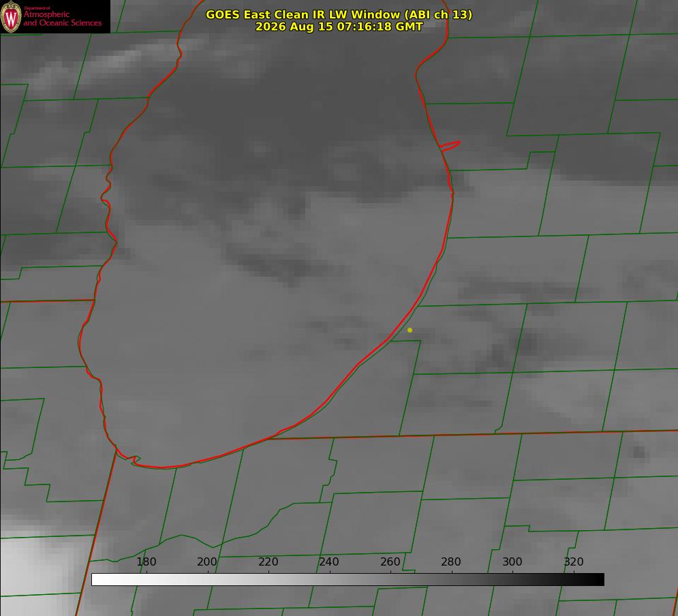Click the mid-gray center of the colorbar

(348, 579)
